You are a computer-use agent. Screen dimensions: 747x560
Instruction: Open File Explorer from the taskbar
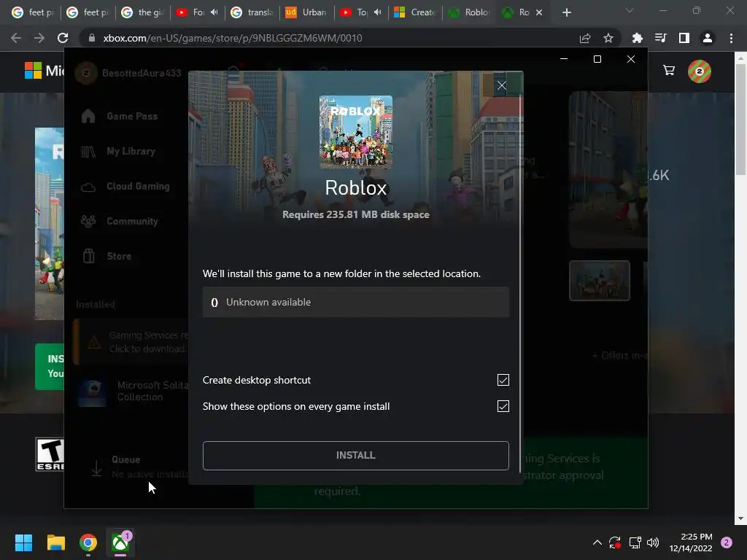(x=55, y=542)
